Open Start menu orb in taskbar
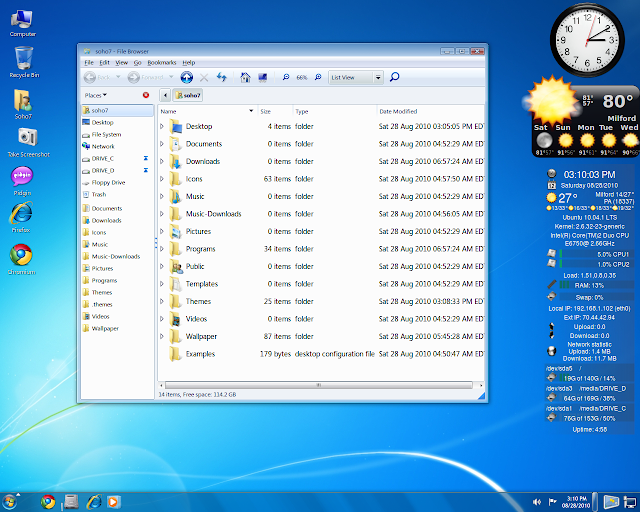Image resolution: width=640 pixels, height=512 pixels. click(9, 502)
